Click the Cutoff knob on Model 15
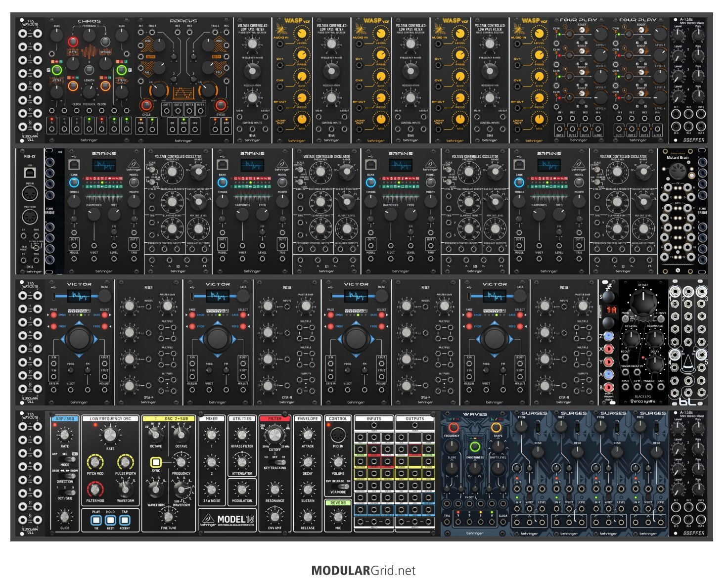Viewport: 728px width, 581px height. click(274, 436)
